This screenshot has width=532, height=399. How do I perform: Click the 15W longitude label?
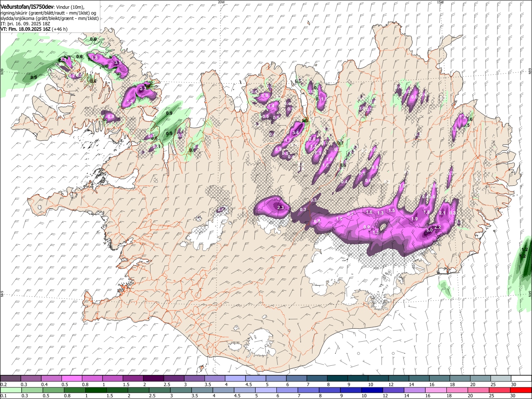tap(440, 2)
